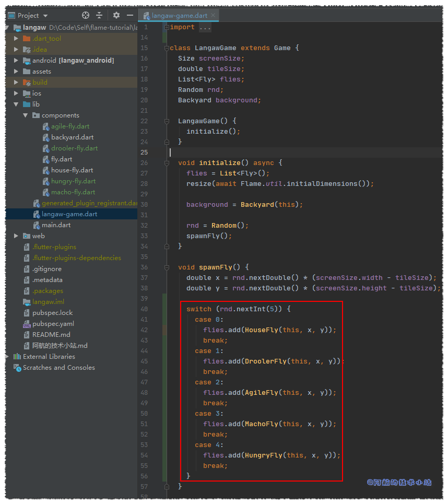Hide the Project panel with minimize icon
448x504 pixels.
(x=130, y=16)
